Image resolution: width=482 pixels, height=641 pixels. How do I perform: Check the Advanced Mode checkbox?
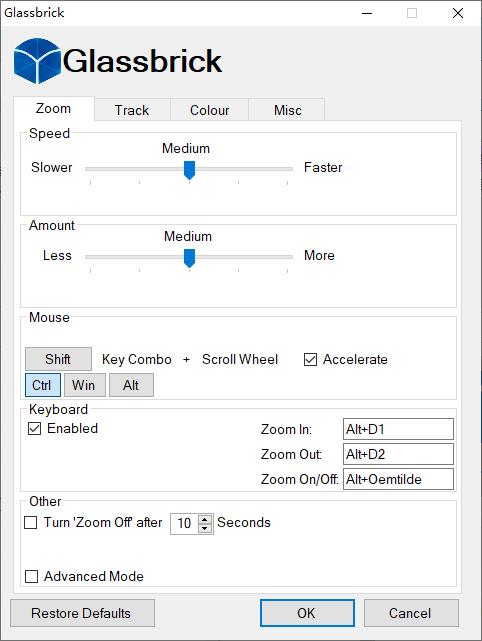[x=31, y=576]
